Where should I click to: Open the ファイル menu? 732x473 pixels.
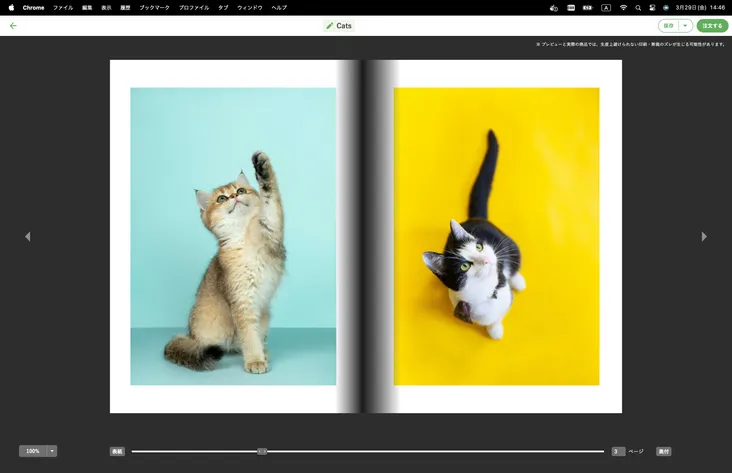pos(63,7)
